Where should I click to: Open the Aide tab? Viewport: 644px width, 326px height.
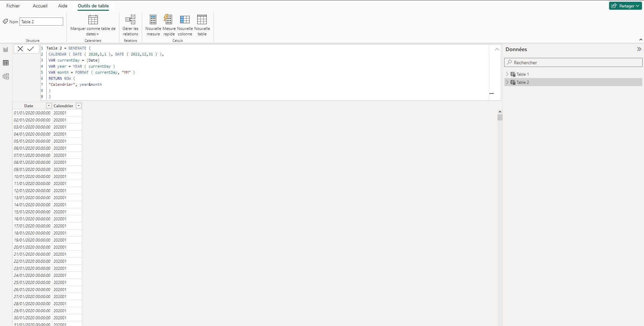63,6
